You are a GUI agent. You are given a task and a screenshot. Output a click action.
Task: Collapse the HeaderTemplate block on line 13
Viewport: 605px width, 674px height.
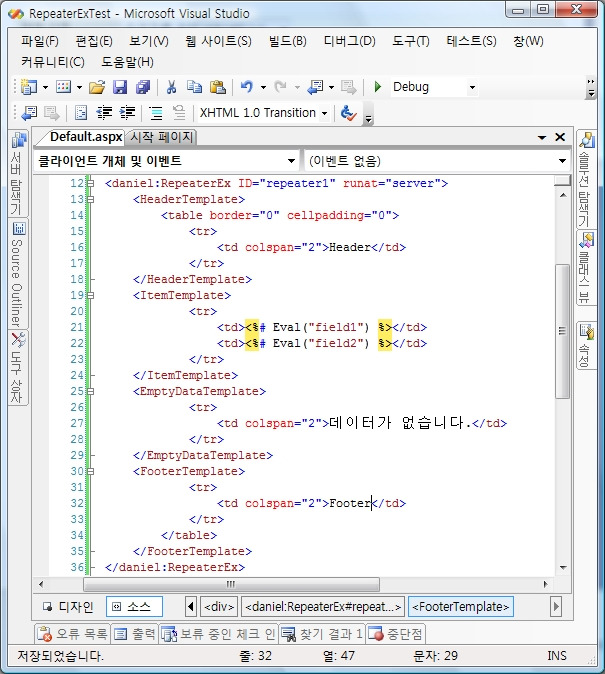[91, 199]
